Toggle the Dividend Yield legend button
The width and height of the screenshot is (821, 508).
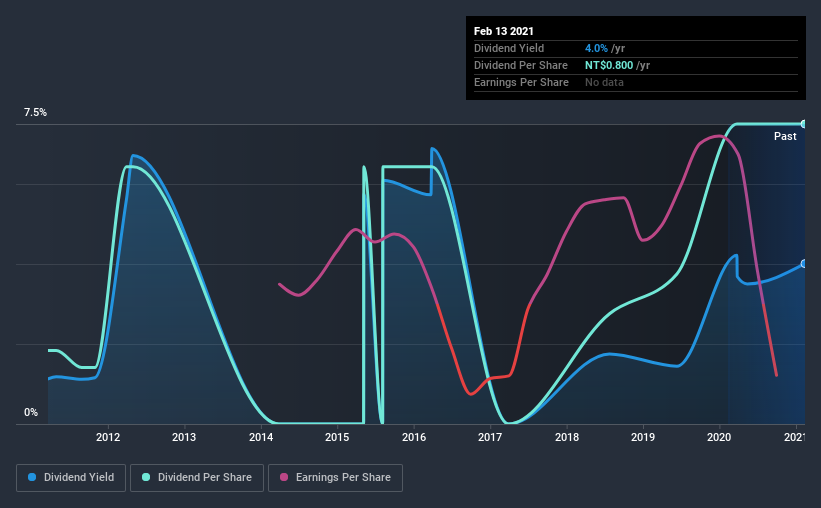(x=71, y=478)
